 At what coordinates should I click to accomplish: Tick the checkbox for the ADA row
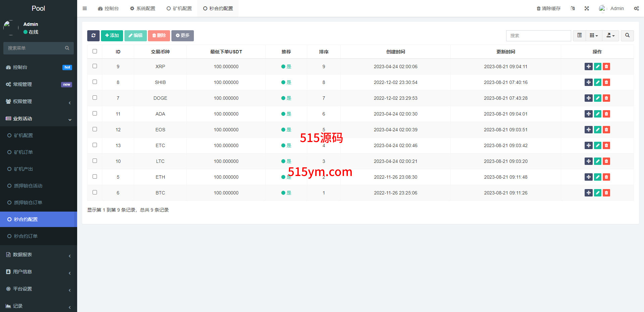pyautogui.click(x=95, y=114)
